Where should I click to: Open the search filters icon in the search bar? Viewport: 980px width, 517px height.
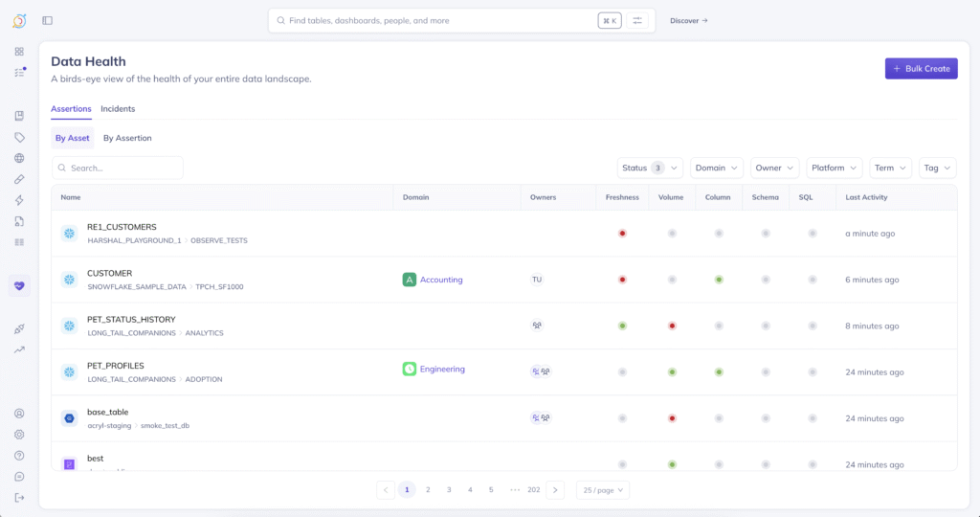pos(638,20)
